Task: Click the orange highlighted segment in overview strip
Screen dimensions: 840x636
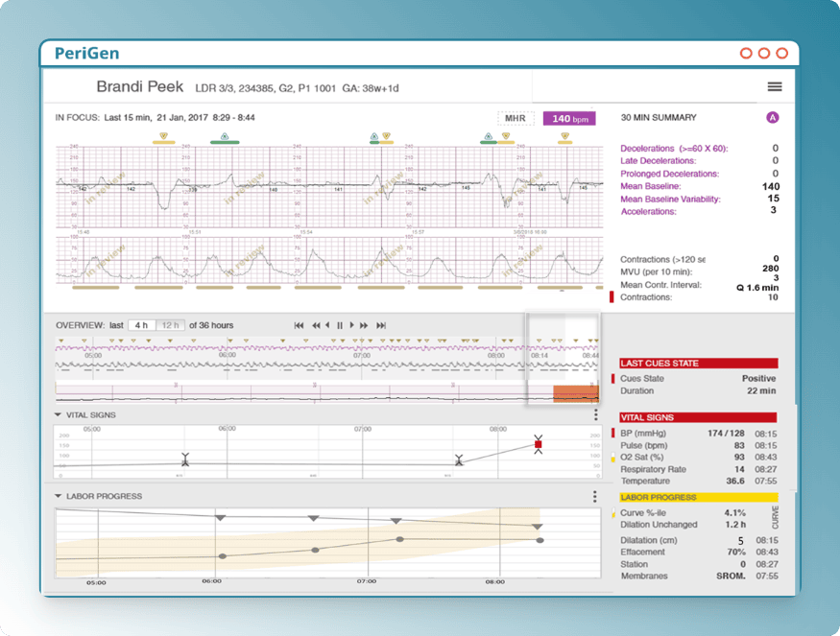Action: pos(576,393)
